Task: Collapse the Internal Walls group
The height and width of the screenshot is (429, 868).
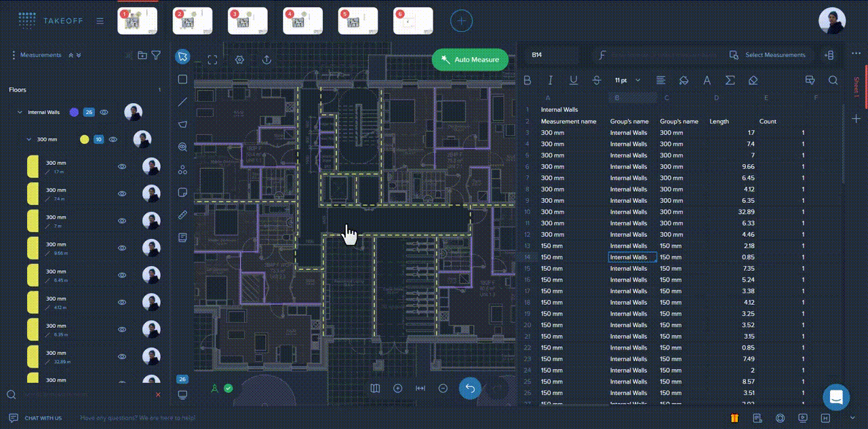Action: click(x=19, y=113)
